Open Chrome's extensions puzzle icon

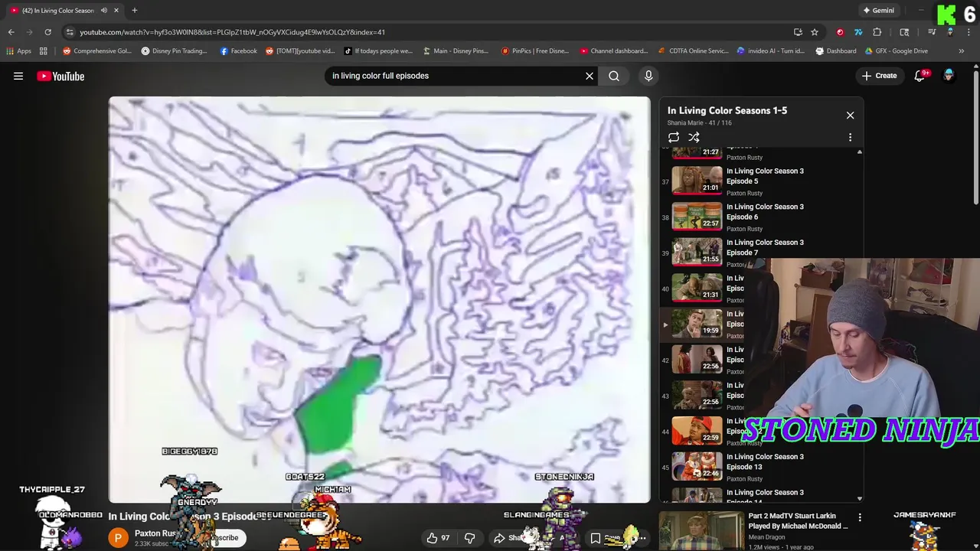click(877, 32)
